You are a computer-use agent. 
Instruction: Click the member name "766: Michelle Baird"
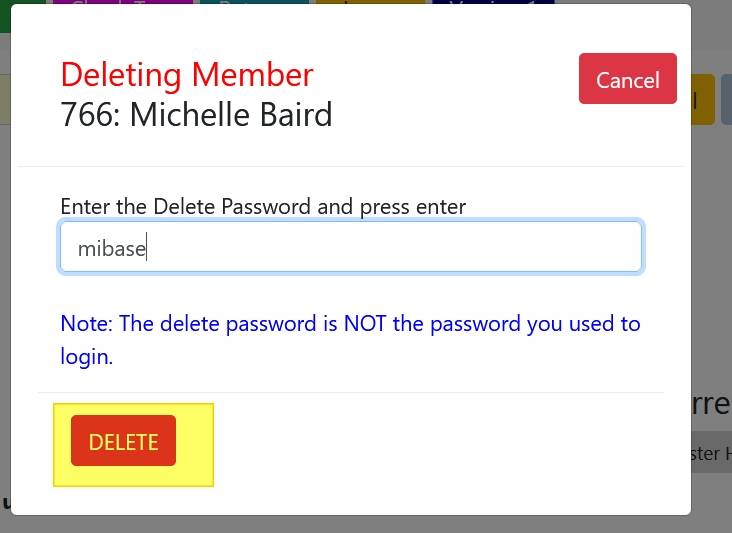(196, 115)
